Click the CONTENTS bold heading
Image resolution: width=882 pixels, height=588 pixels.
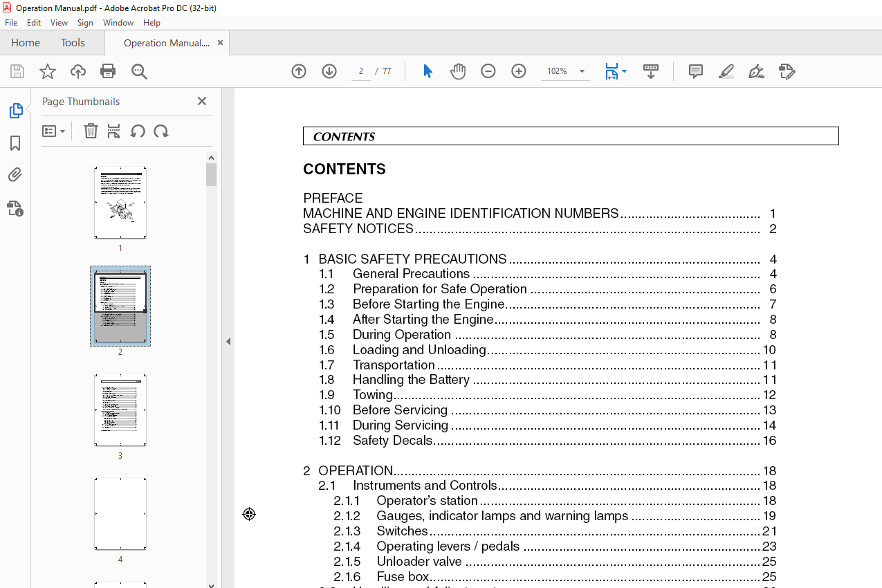click(344, 169)
